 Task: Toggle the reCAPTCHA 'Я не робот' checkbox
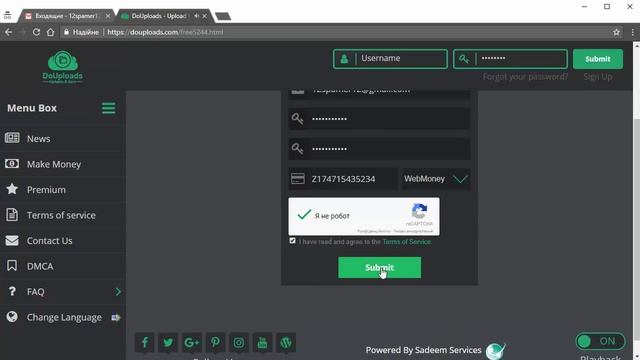click(304, 215)
